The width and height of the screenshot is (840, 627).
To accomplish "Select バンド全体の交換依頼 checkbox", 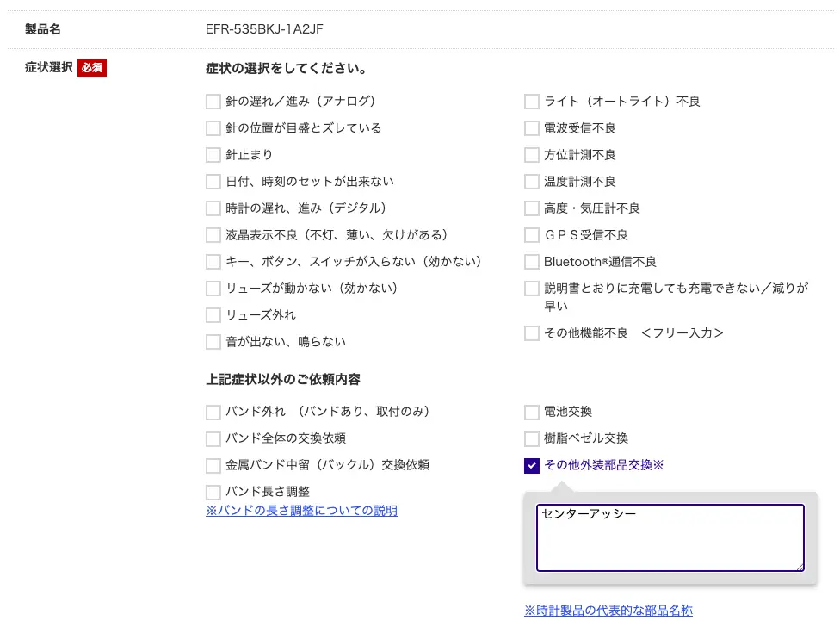I will pos(213,438).
